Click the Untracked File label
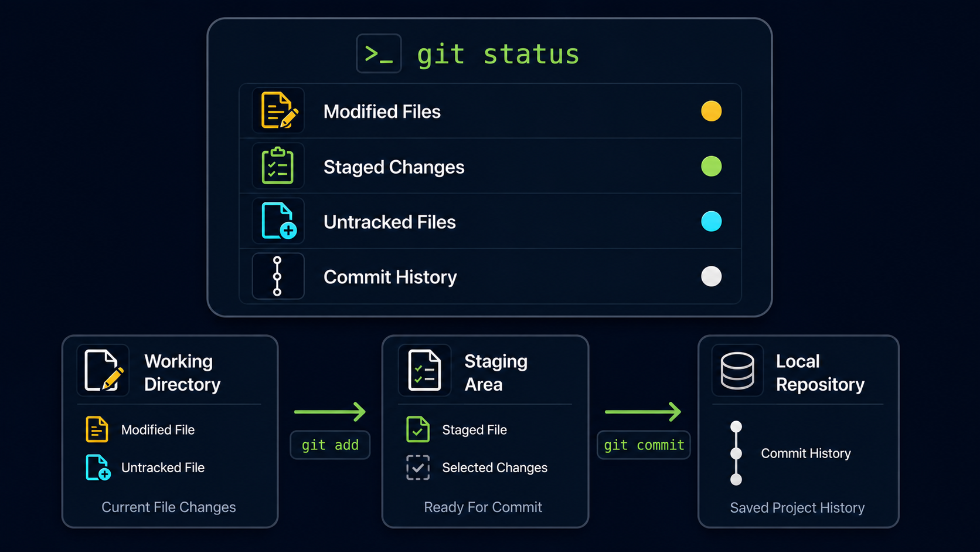 [x=163, y=468]
